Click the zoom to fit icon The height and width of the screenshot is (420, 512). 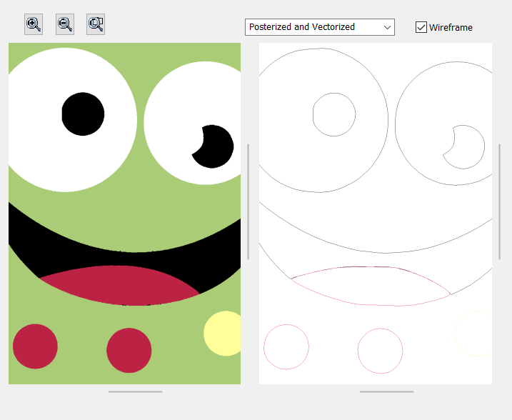[x=96, y=24]
